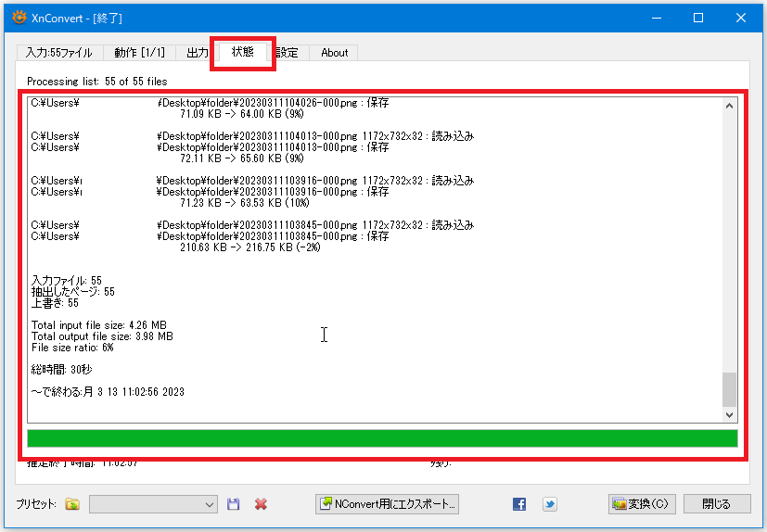
Task: Open the 動作 [1/1] tab
Action: pos(139,53)
